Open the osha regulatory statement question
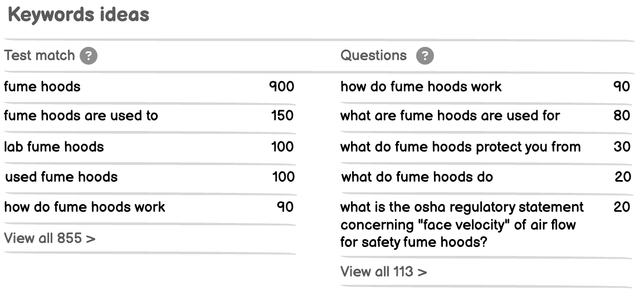The image size is (644, 296). click(x=462, y=225)
